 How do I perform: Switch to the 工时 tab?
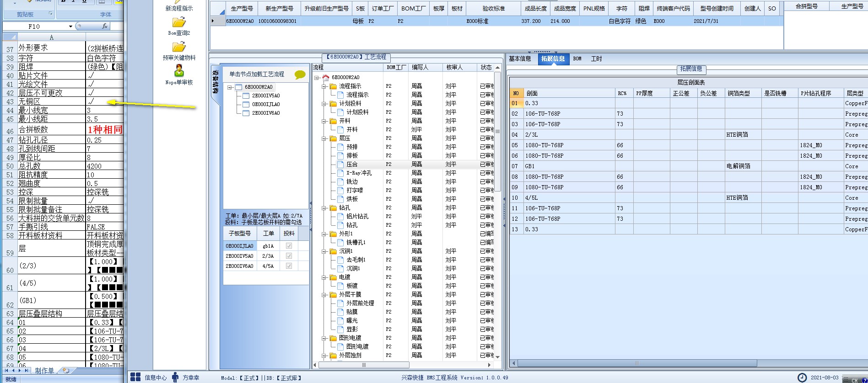tap(596, 59)
